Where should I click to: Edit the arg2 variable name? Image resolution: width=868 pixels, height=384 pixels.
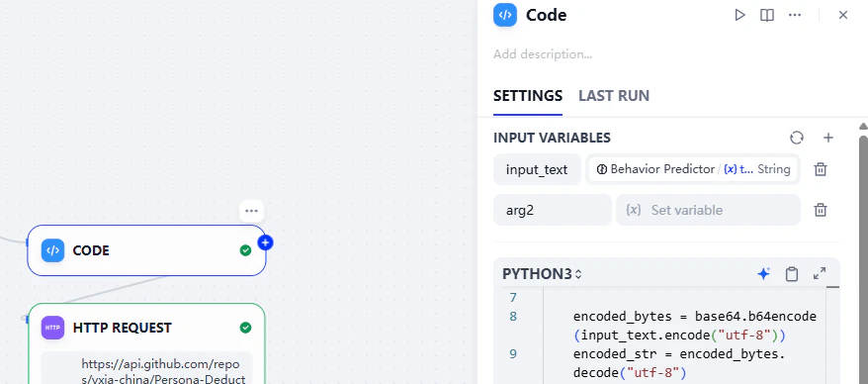(x=552, y=210)
